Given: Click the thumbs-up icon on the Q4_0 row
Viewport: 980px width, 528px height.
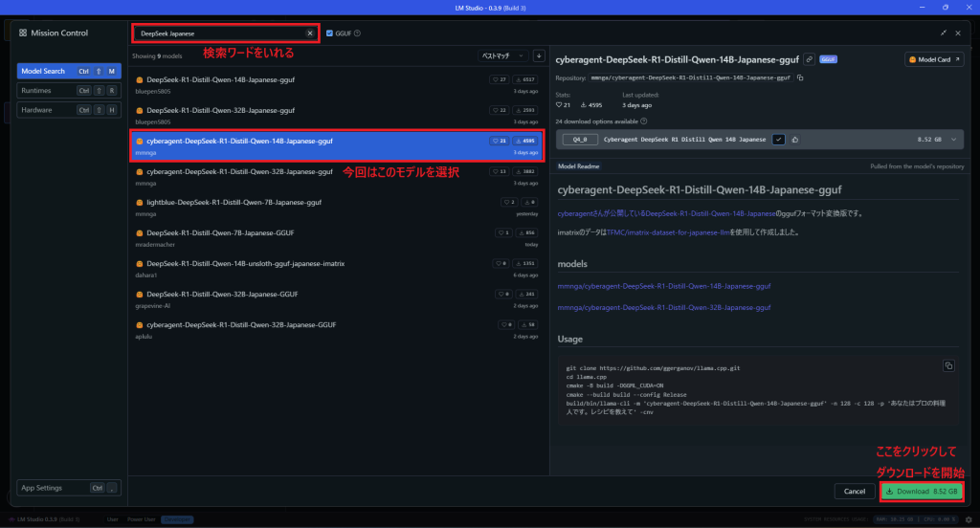Looking at the screenshot, I should pos(795,140).
